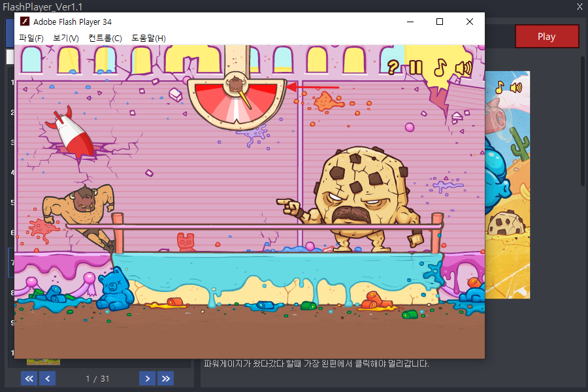Mute game sound with the speaker icon
The width and height of the screenshot is (588, 392).
463,68
